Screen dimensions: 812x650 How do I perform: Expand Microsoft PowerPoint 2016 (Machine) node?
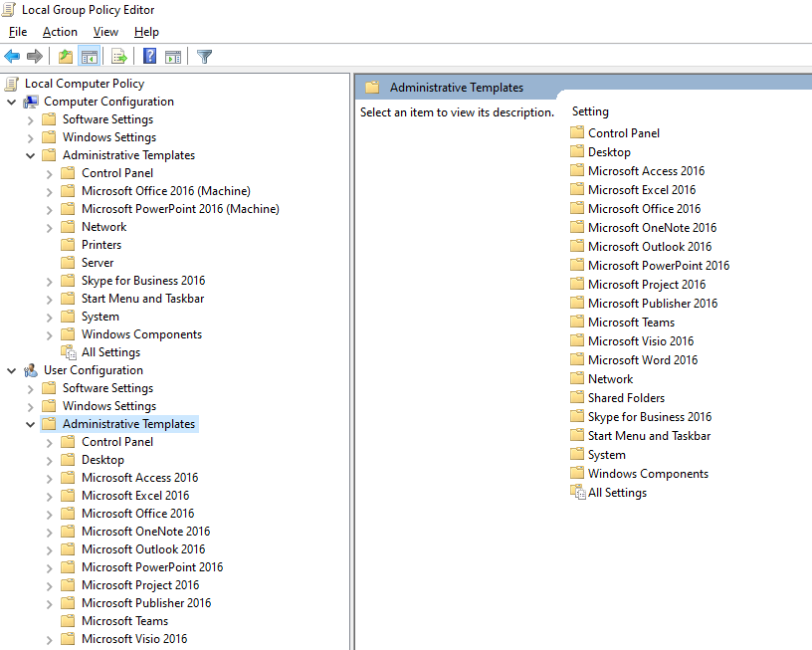pyautogui.click(x=49, y=210)
